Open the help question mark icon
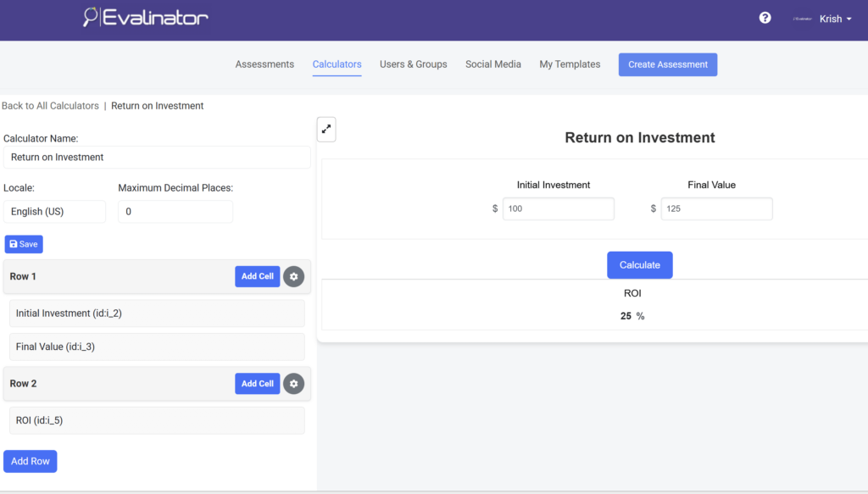The width and height of the screenshot is (868, 494). [765, 18]
